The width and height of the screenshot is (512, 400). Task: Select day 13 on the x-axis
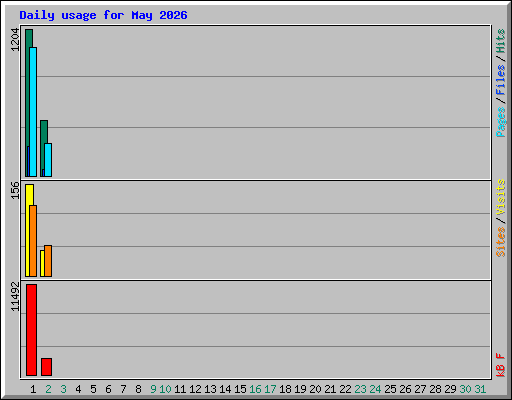(x=210, y=389)
